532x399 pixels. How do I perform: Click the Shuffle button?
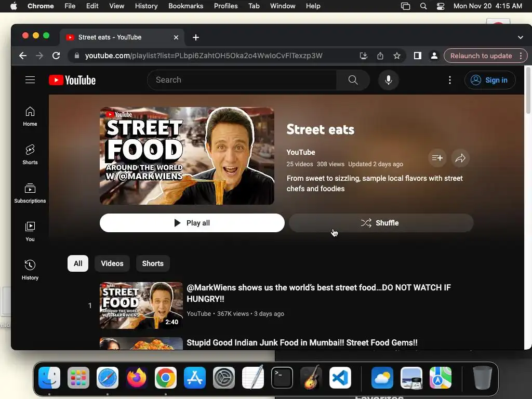coord(381,223)
